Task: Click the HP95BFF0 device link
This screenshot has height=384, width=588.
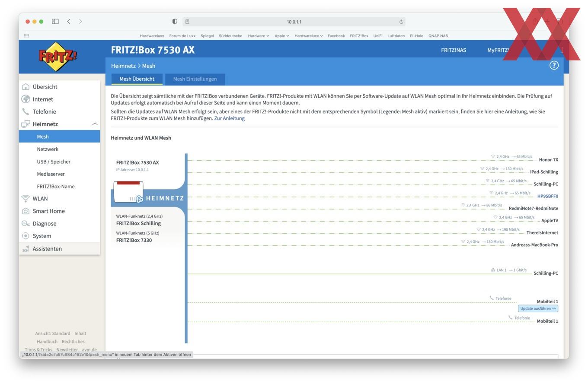Action: (547, 196)
